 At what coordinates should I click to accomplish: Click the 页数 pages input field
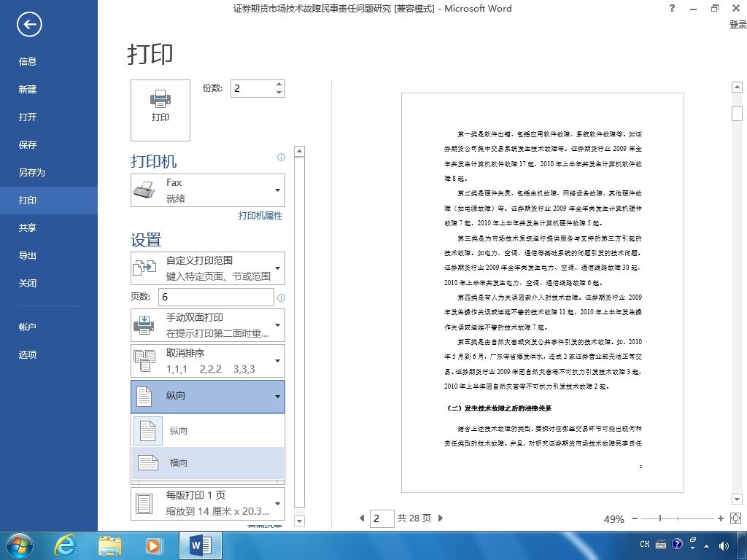click(x=216, y=297)
